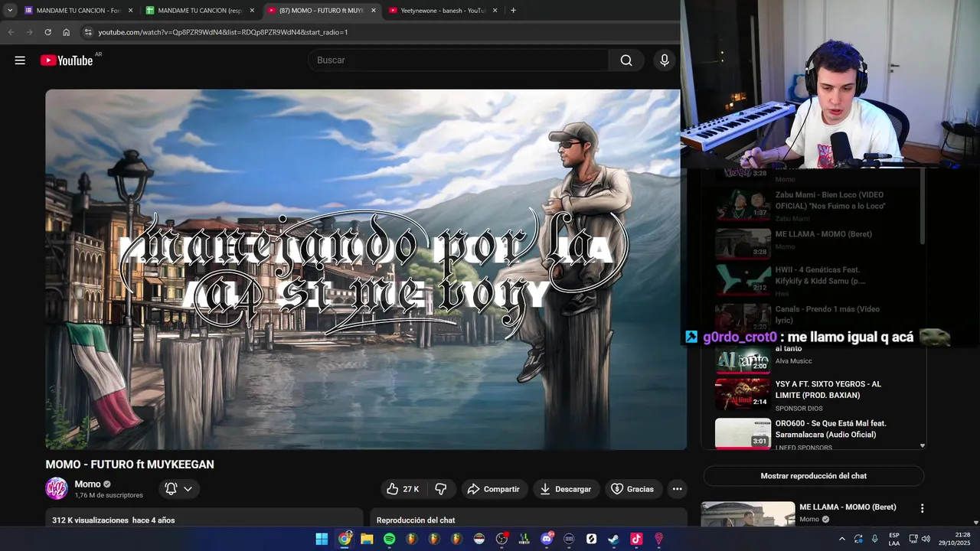Go to the YouTube home logo
The image size is (980, 551).
[67, 60]
